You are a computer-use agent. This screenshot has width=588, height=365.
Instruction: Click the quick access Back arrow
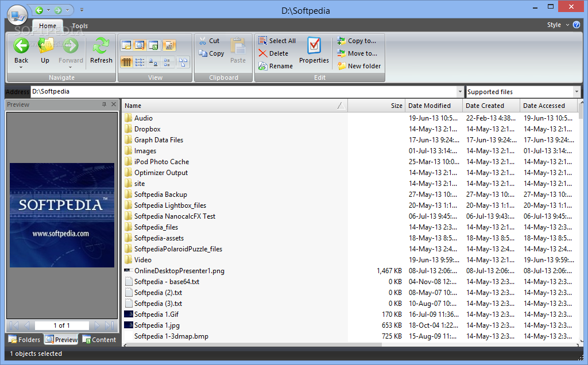tap(40, 10)
